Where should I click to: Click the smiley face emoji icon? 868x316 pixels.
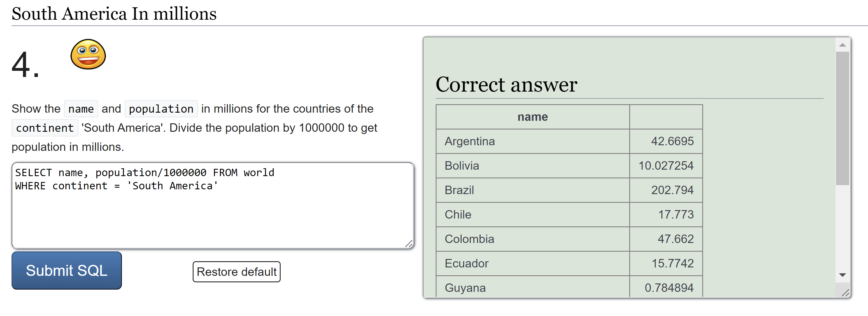click(x=88, y=54)
